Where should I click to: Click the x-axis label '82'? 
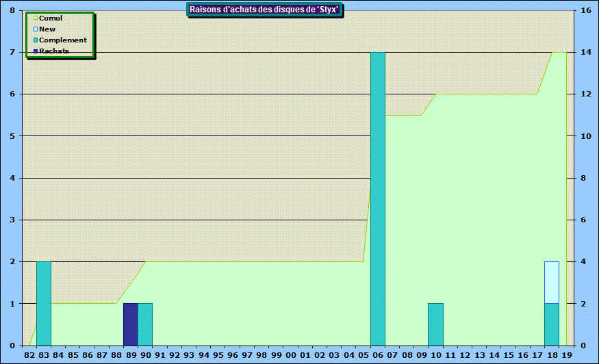[x=29, y=356]
